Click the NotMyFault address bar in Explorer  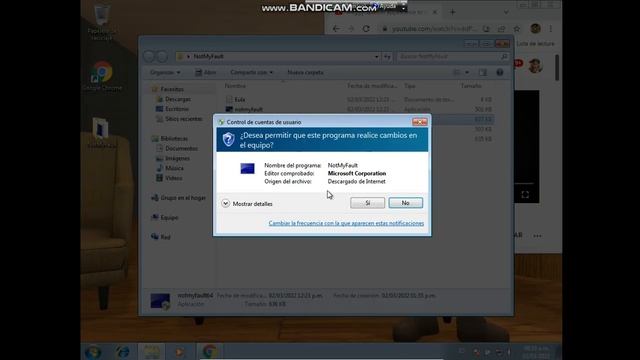pyautogui.click(x=278, y=56)
